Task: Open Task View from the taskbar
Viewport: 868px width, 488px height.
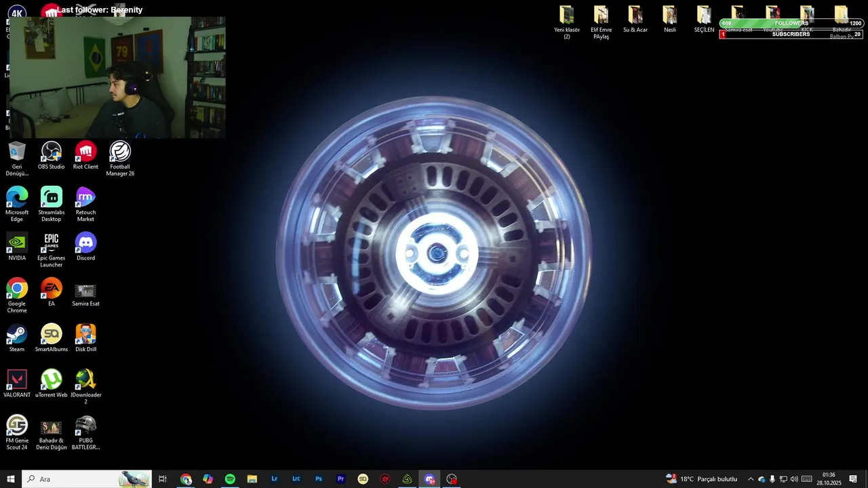Action: point(163,479)
